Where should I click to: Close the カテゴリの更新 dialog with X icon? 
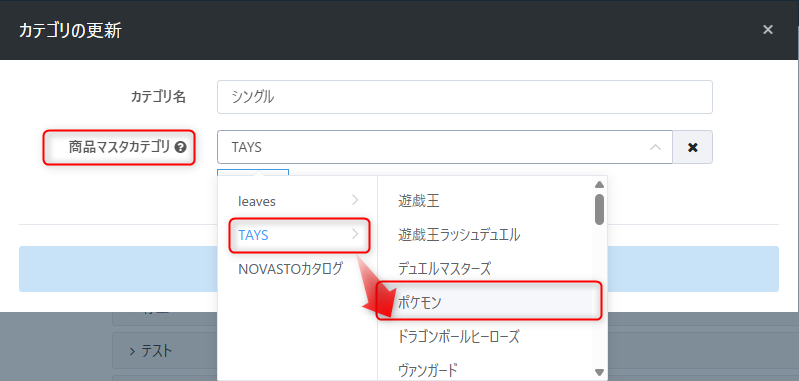767,30
